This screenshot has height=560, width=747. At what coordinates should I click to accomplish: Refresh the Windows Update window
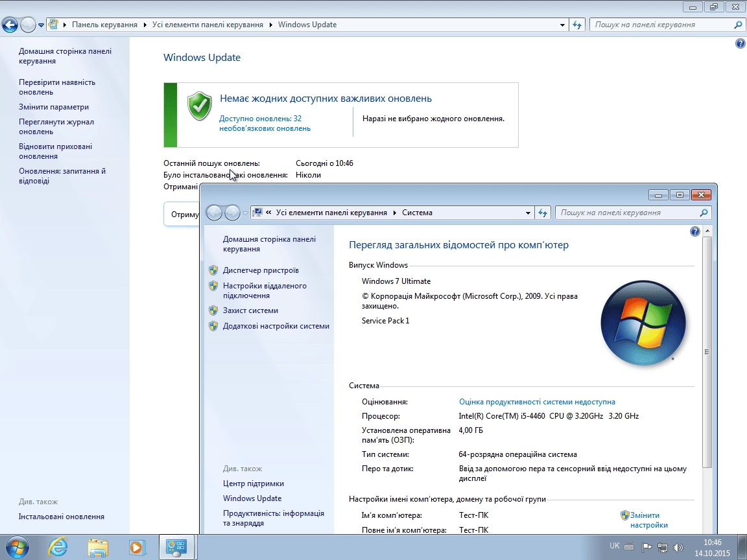577,25
